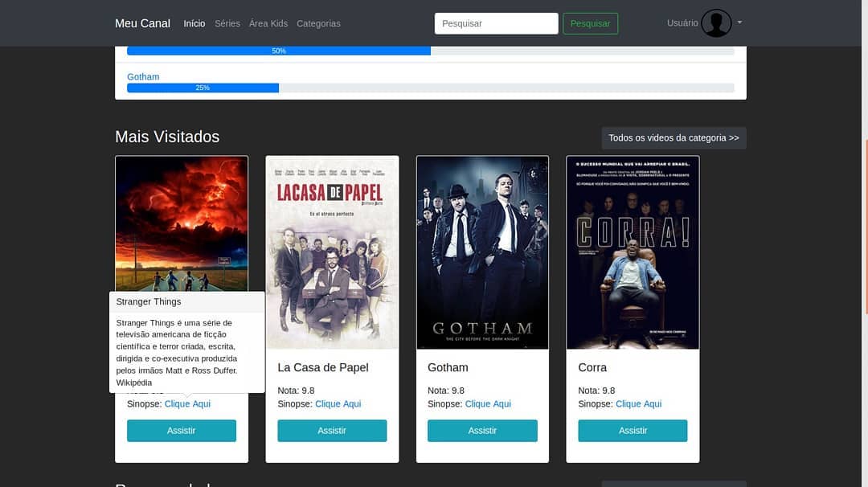This screenshot has width=868, height=487.
Task: Click the Gotham 25% progress bar
Action: [430, 88]
